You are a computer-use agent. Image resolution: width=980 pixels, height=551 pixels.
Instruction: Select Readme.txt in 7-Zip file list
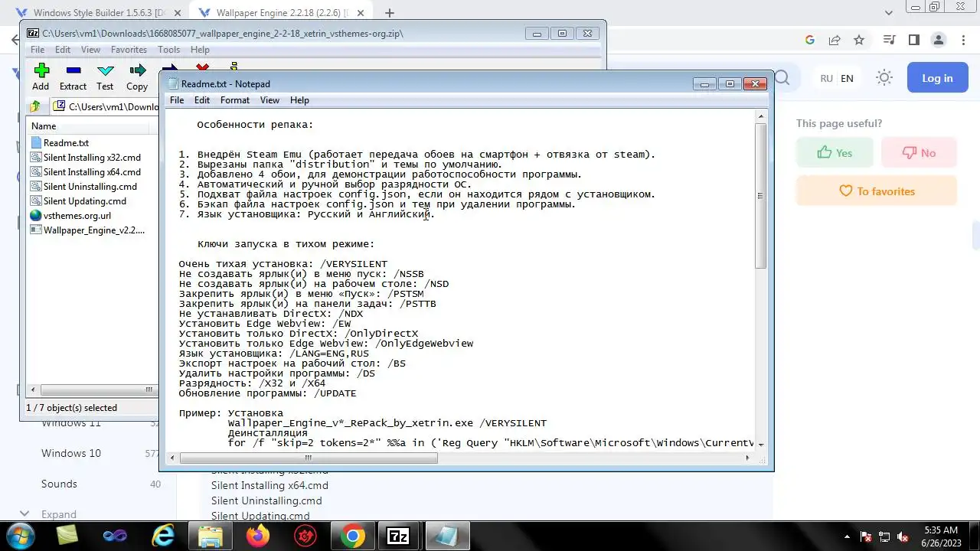pyautogui.click(x=66, y=143)
